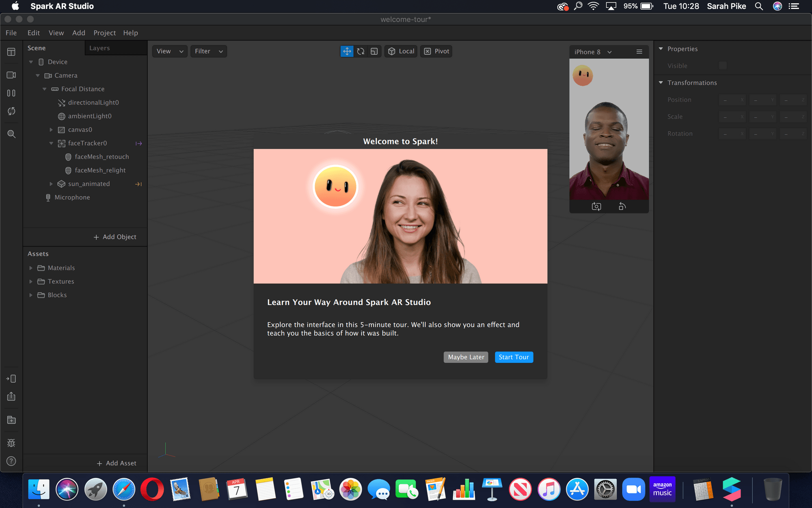Open the iPhone 8 device dropdown

593,52
